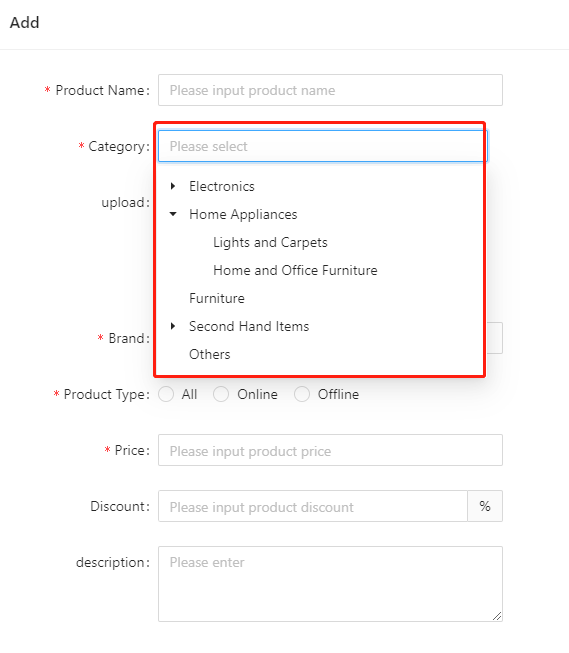This screenshot has height=653, width=569.
Task: Click the description text area
Action: coord(330,584)
